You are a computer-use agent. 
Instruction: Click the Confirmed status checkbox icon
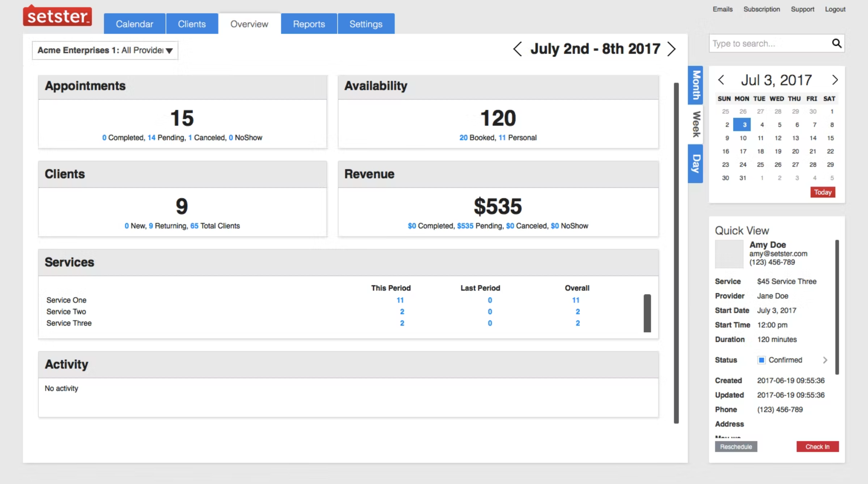pos(762,360)
